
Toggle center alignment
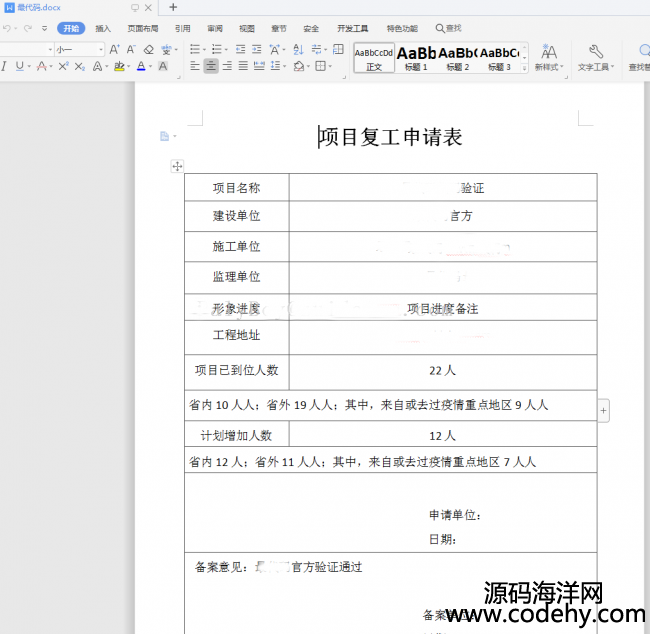click(211, 66)
